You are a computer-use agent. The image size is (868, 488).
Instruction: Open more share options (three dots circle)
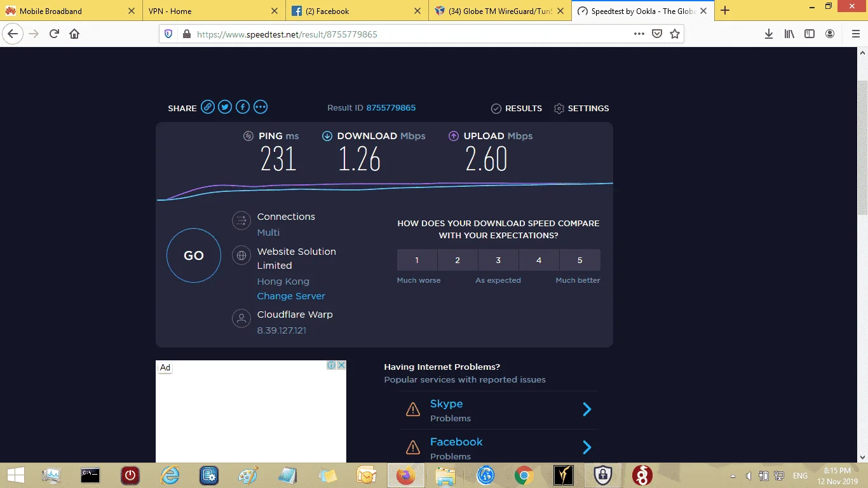point(261,107)
